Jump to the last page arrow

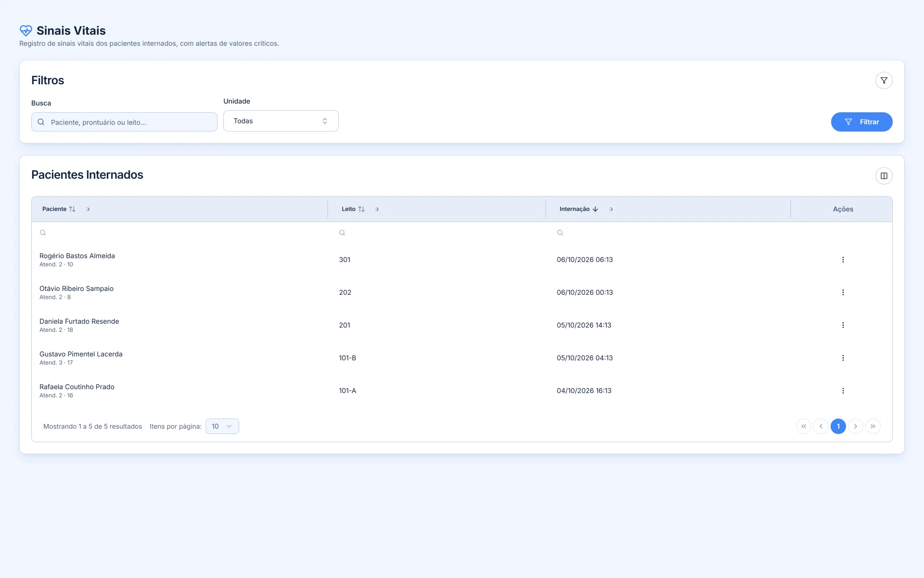873,426
